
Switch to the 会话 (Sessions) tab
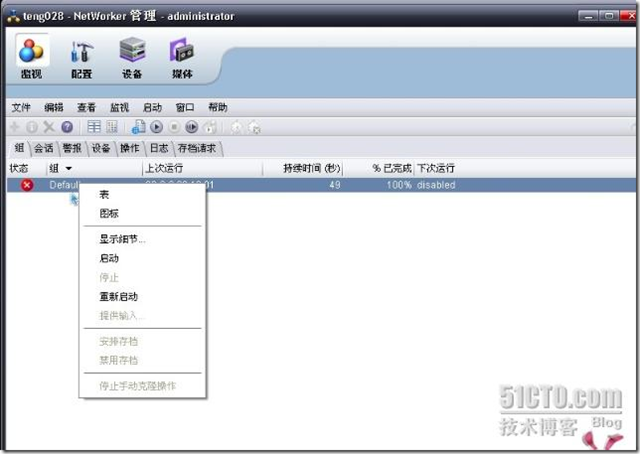[44, 148]
